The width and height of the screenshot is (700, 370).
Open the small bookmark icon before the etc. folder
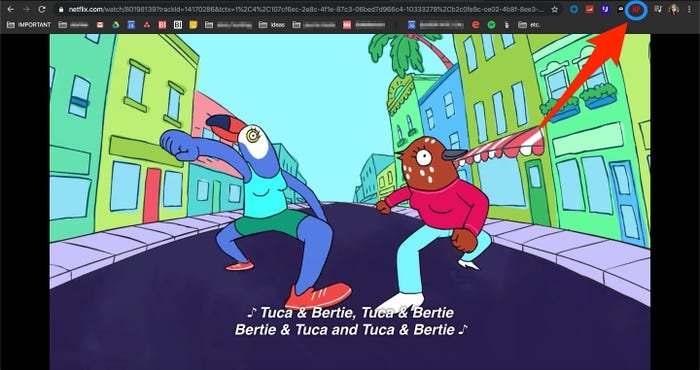(x=507, y=25)
